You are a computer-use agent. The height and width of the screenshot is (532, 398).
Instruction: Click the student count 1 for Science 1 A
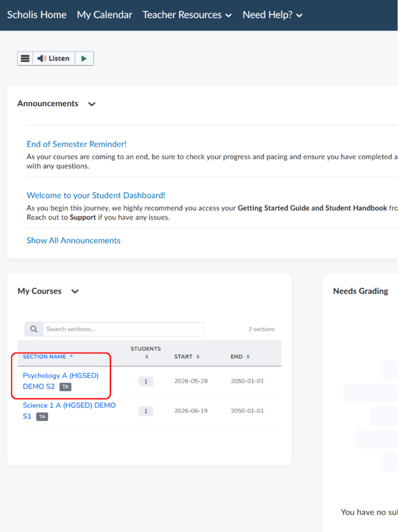point(146,411)
